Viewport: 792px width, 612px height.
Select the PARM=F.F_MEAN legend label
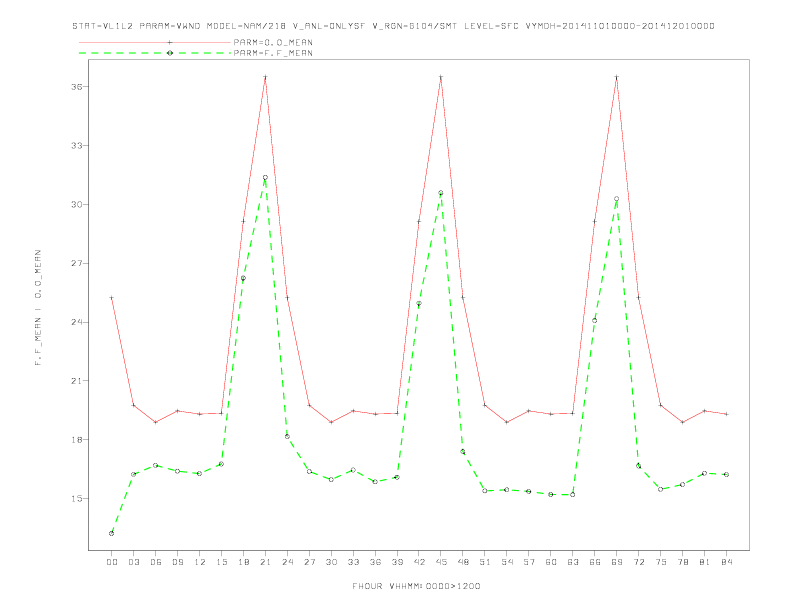point(273,53)
